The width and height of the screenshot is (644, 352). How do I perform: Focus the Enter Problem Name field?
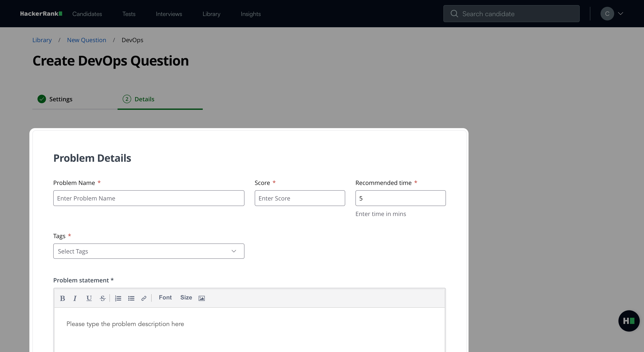pos(148,198)
